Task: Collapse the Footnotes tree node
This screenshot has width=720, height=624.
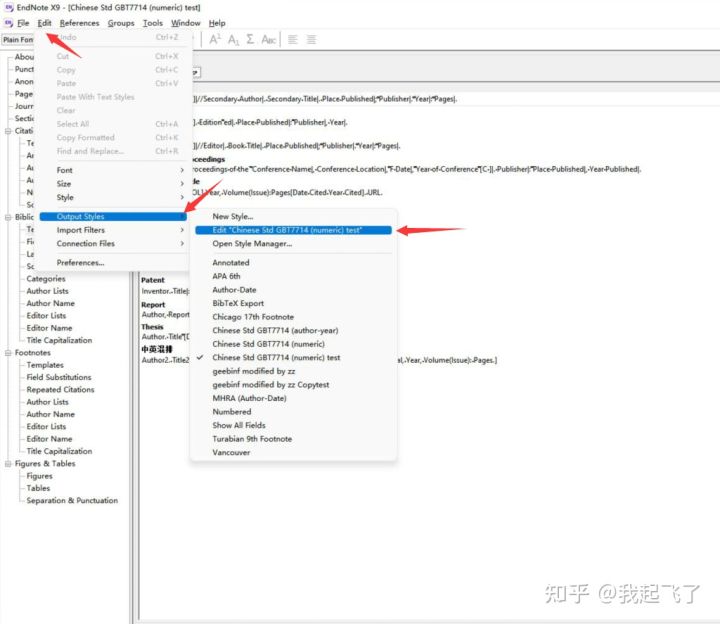Action: 8,353
